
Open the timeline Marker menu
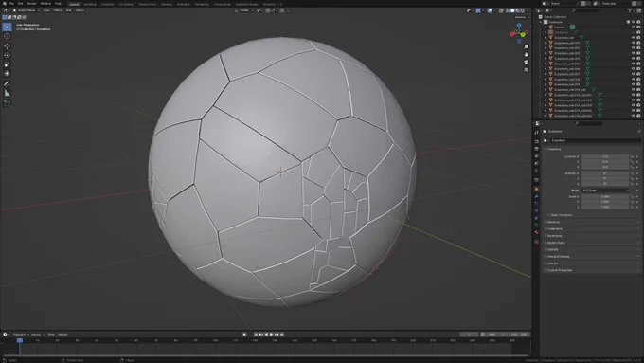tap(63, 335)
